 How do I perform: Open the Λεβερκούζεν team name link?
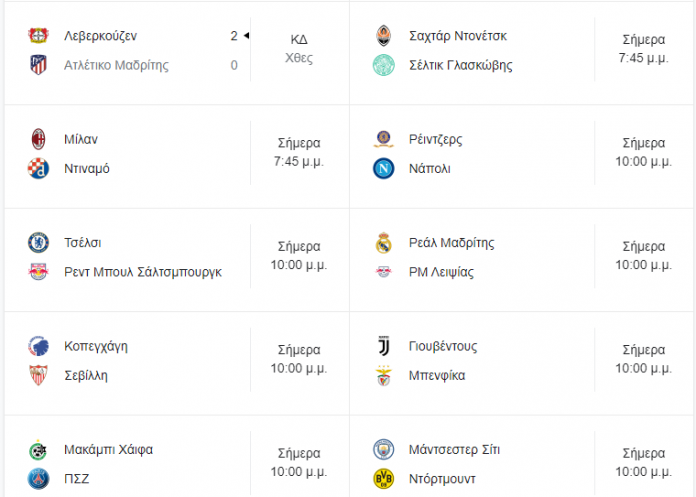point(100,36)
